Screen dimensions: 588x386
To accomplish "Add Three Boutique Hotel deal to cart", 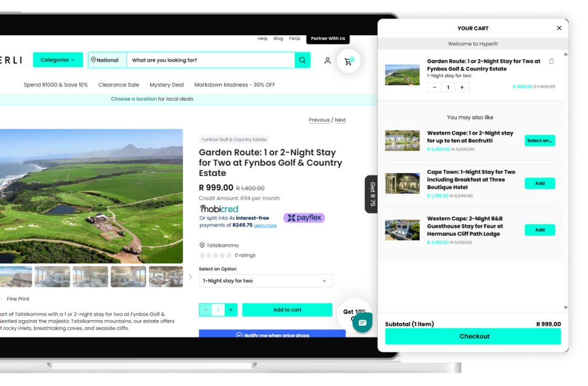I will 540,183.
